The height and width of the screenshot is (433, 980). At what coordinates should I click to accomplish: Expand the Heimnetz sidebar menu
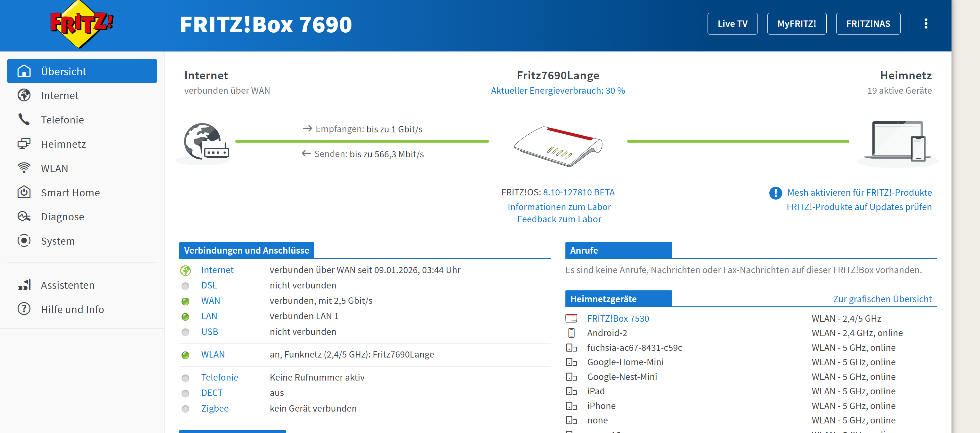(63, 144)
